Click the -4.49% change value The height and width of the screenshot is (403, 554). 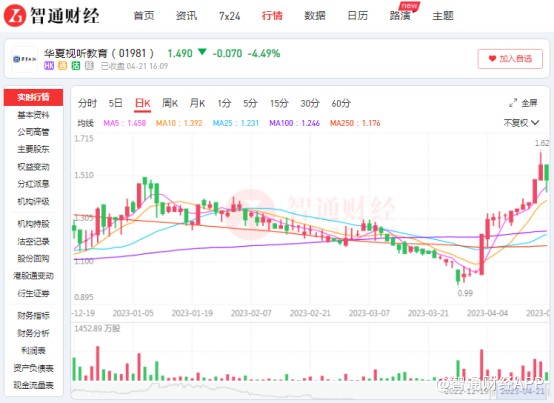click(x=264, y=53)
